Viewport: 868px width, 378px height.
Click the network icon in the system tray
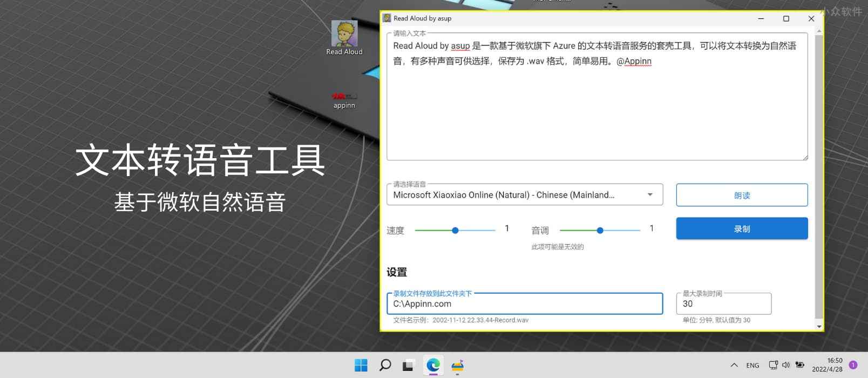(773, 365)
